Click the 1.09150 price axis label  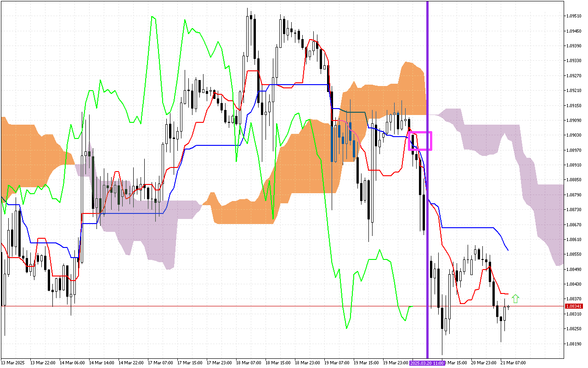point(574,105)
